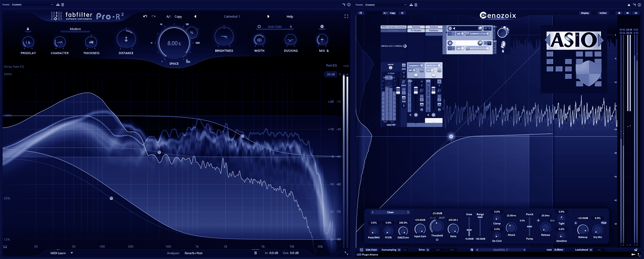Image resolution: width=644 pixels, height=259 pixels.
Task: Click the threshold node on compressor curve
Action: click(x=451, y=137)
